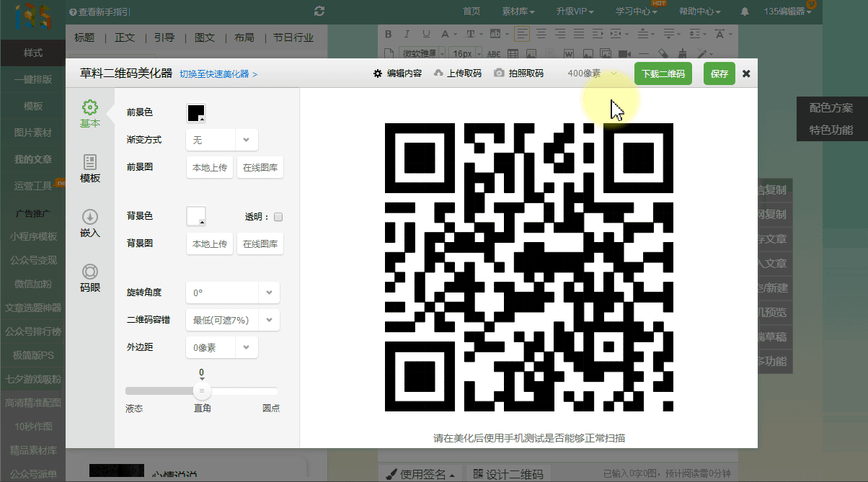Image resolution: width=868 pixels, height=482 pixels.
Task: Enable the 透明 background checkbox
Action: pyautogui.click(x=278, y=217)
